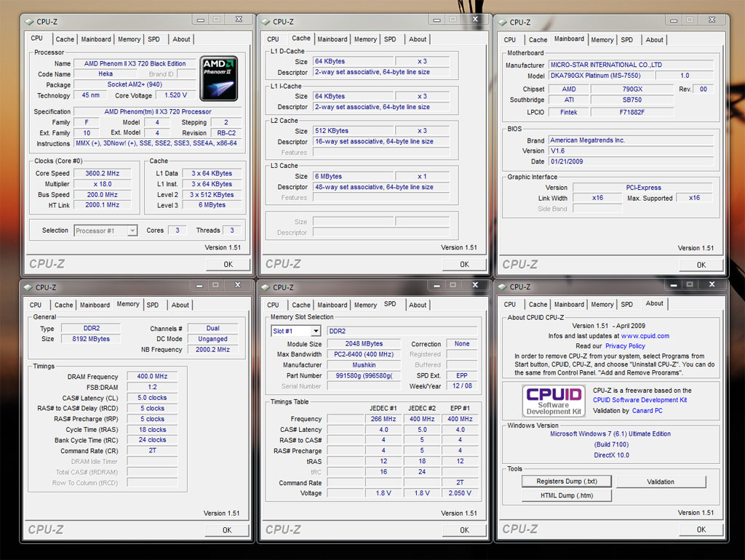This screenshot has height=560, width=745.
Task: Click Microsoft Windows 7 Ultimate Edition text
Action: [x=610, y=433]
